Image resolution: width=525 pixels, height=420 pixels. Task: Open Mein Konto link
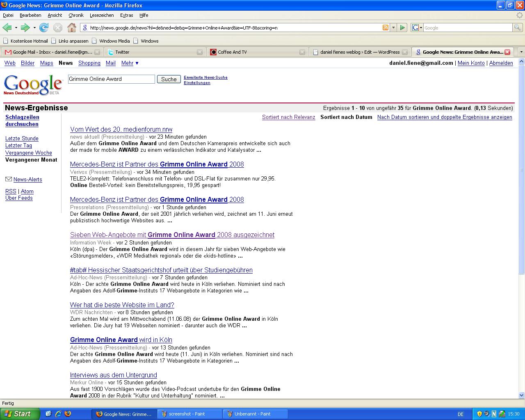(471, 63)
